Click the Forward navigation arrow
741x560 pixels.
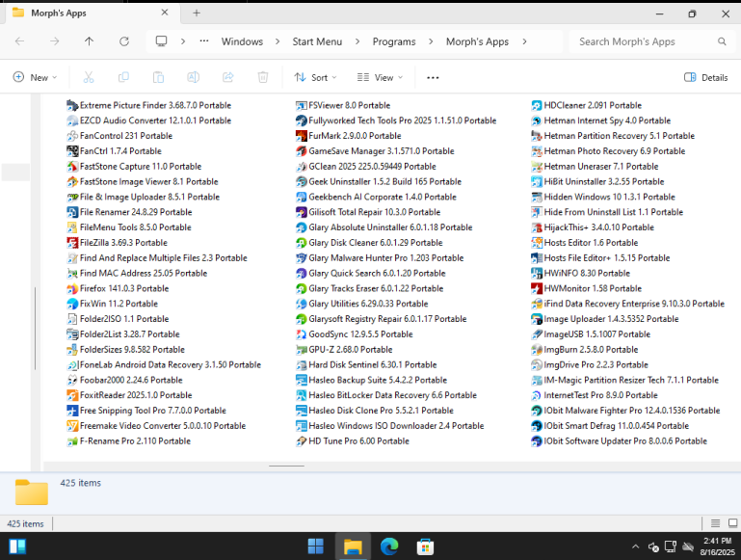click(x=54, y=41)
